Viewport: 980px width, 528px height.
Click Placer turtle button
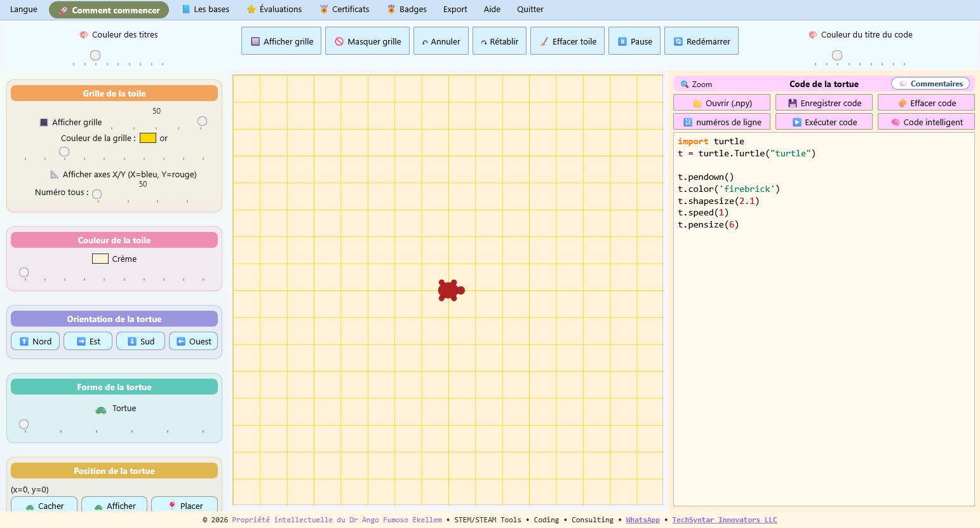(184, 506)
